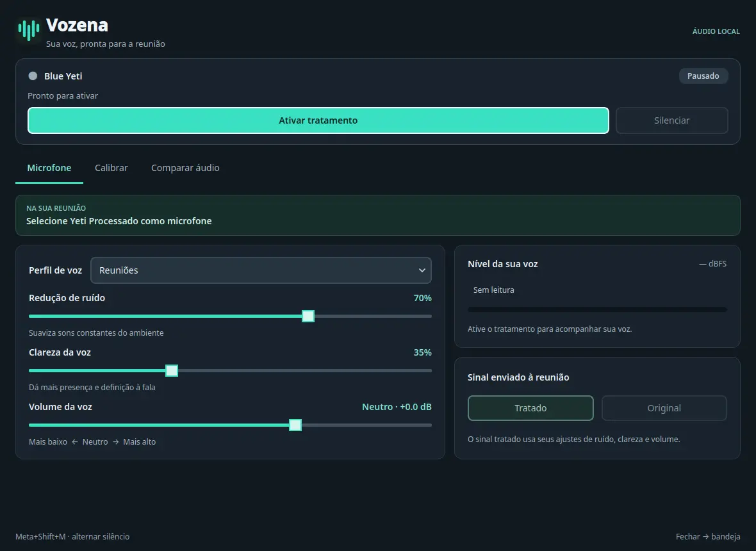Screen dimensions: 756x551
Task: Select Tratado as the signal sent
Action: click(530, 408)
